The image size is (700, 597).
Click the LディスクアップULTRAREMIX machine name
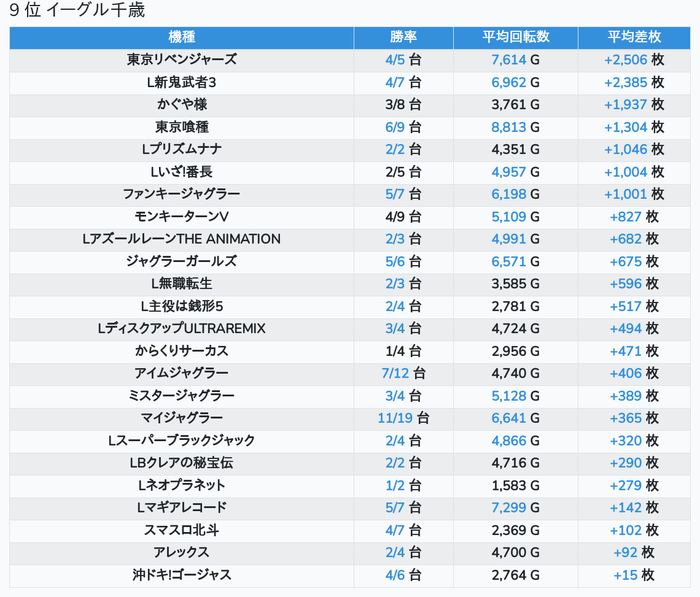[x=182, y=329]
